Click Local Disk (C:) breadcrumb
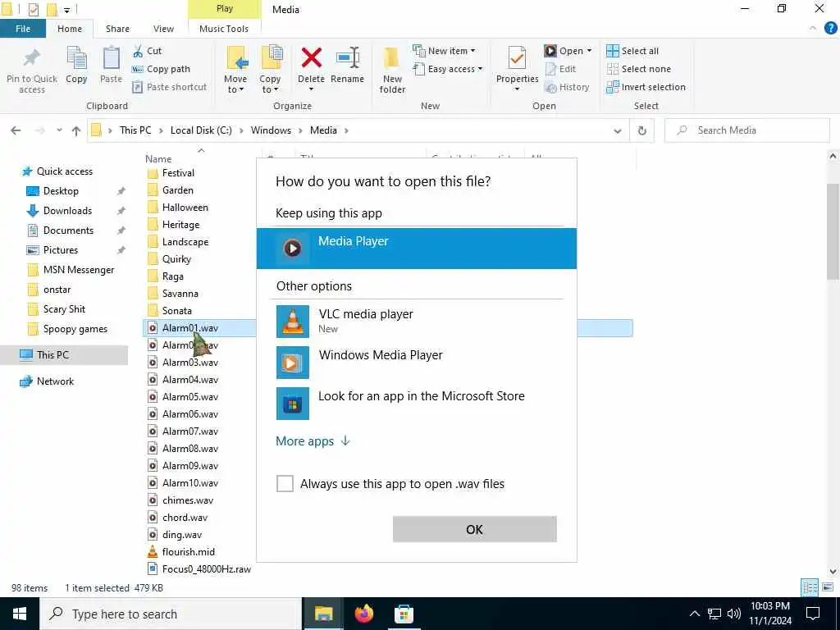This screenshot has height=630, width=840. point(201,130)
